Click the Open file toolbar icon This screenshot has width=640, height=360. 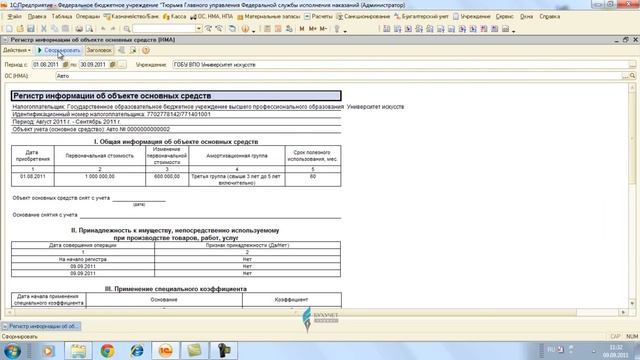click(20, 29)
